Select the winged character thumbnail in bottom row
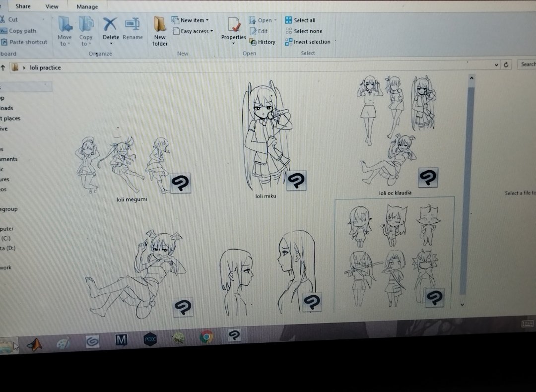This screenshot has width=536, height=392. [x=138, y=274]
